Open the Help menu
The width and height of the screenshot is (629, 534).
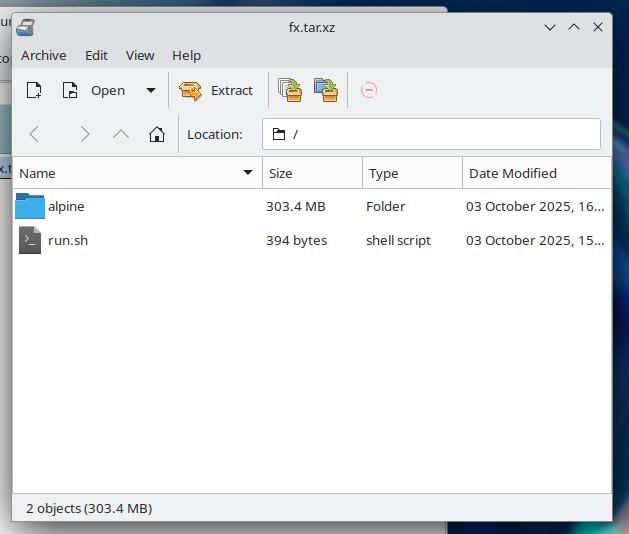coord(186,55)
